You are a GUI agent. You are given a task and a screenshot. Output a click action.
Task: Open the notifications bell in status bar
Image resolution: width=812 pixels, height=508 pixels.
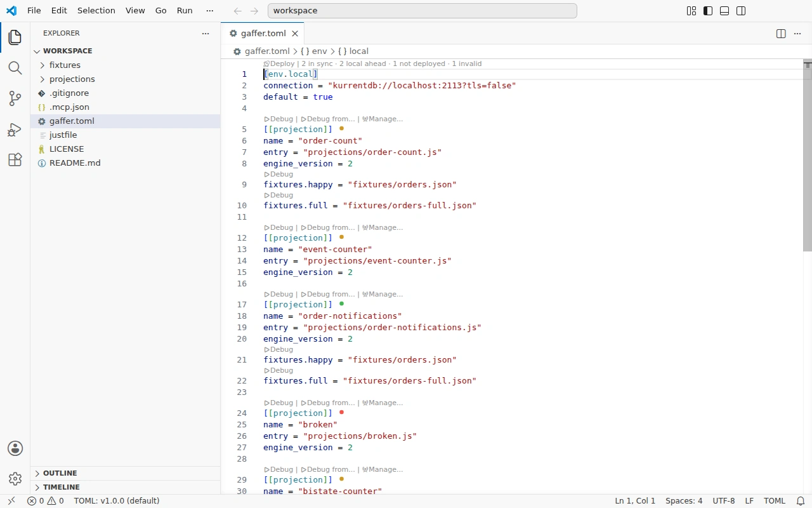click(801, 501)
